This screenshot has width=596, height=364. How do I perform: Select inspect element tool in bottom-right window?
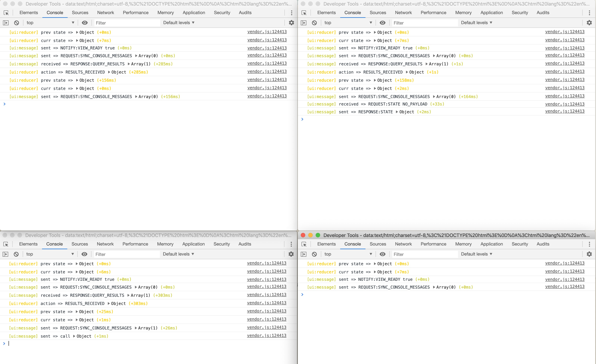click(304, 244)
